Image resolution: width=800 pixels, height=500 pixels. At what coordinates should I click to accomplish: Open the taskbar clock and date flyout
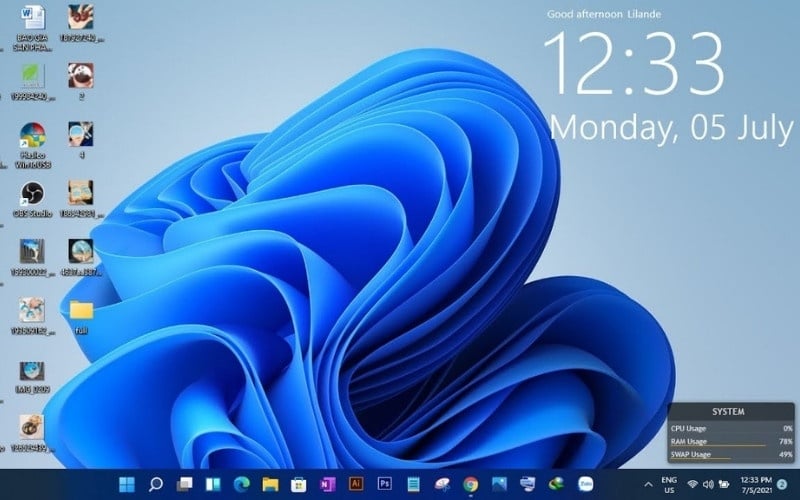click(756, 485)
